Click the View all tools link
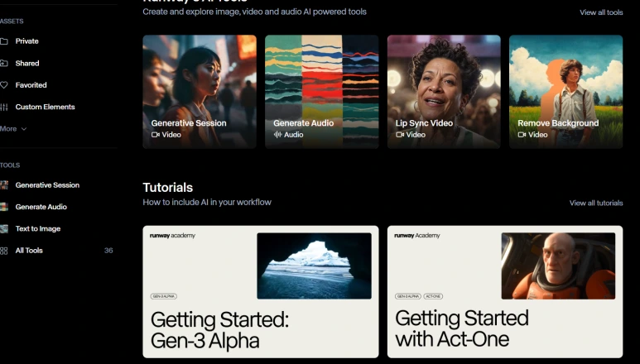 [x=601, y=12]
